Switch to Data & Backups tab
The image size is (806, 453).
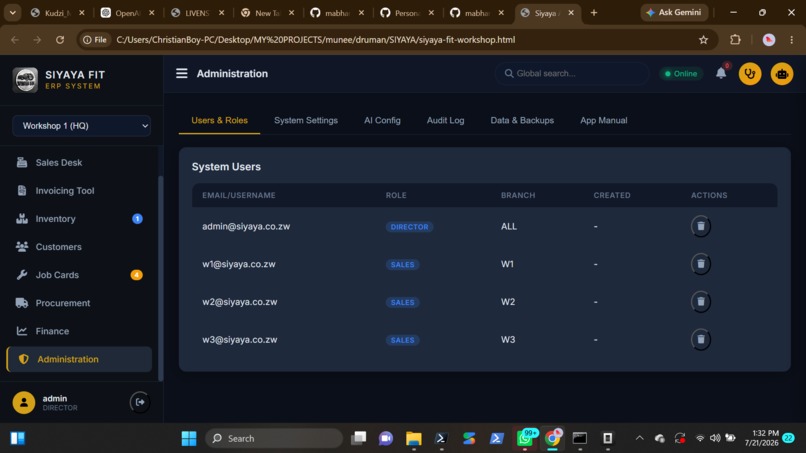(522, 120)
